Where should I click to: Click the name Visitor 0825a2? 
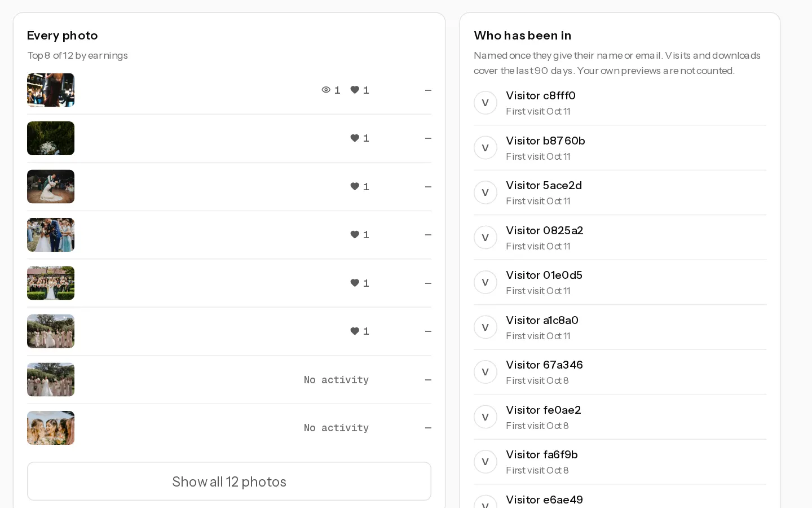pyautogui.click(x=544, y=230)
